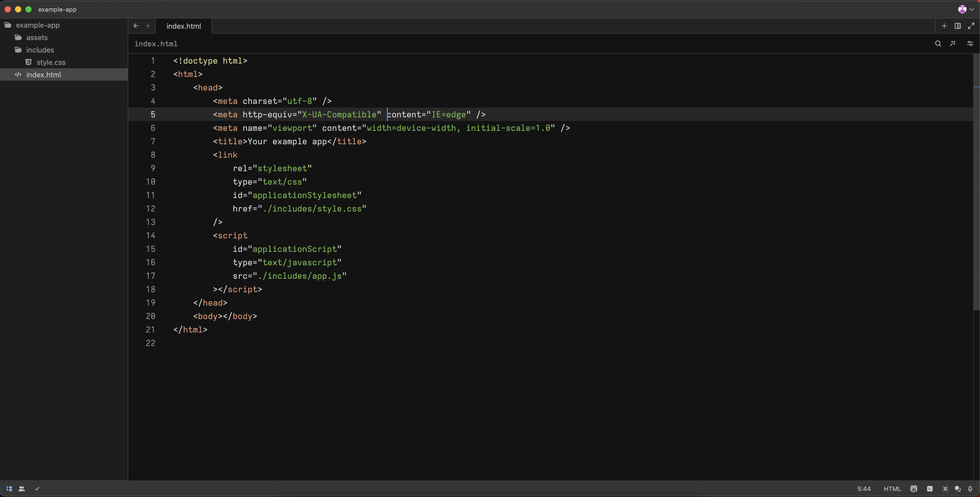The width and height of the screenshot is (980, 497).
Task: Click the '<body></body>' line
Action: tap(225, 316)
